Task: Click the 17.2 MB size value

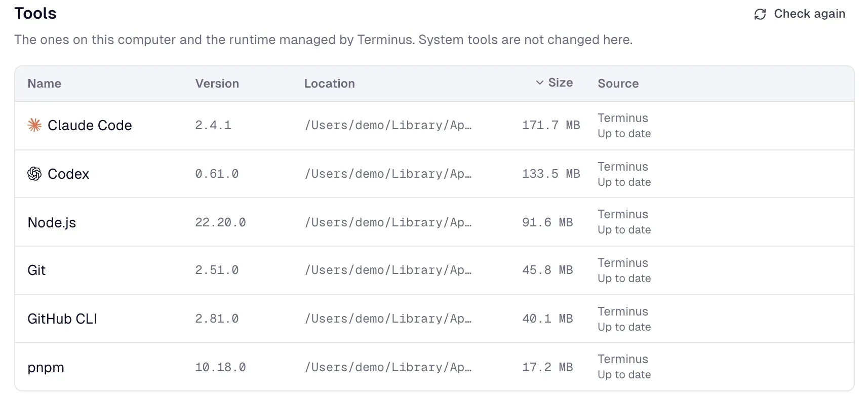Action: tap(547, 367)
